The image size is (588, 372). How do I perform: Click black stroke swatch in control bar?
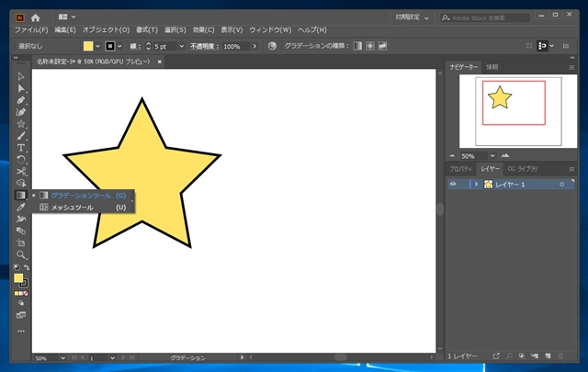tap(110, 46)
